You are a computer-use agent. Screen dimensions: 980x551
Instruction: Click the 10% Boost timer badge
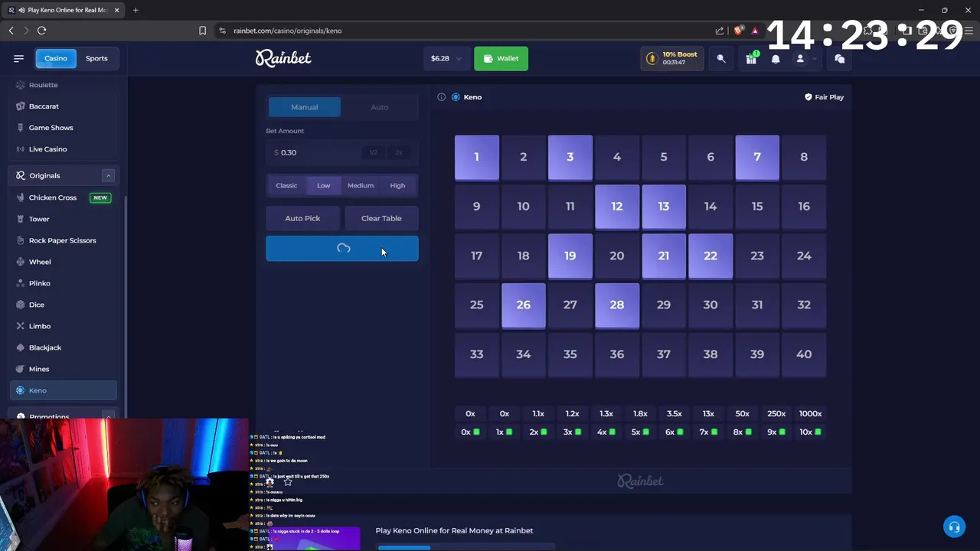point(672,58)
